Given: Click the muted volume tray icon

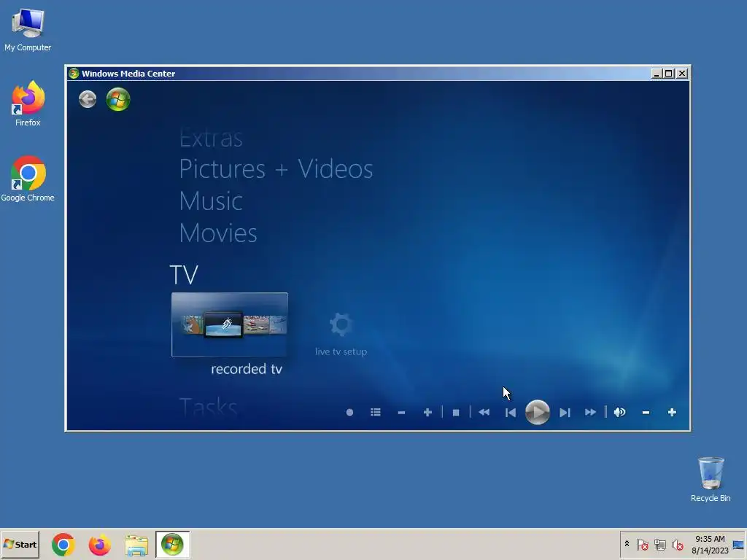Looking at the screenshot, I should tap(678, 544).
